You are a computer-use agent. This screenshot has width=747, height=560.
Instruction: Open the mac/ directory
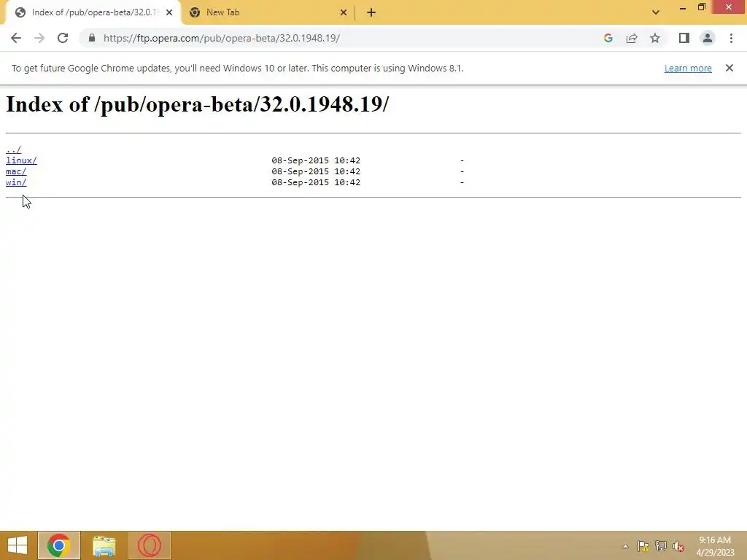(x=16, y=171)
